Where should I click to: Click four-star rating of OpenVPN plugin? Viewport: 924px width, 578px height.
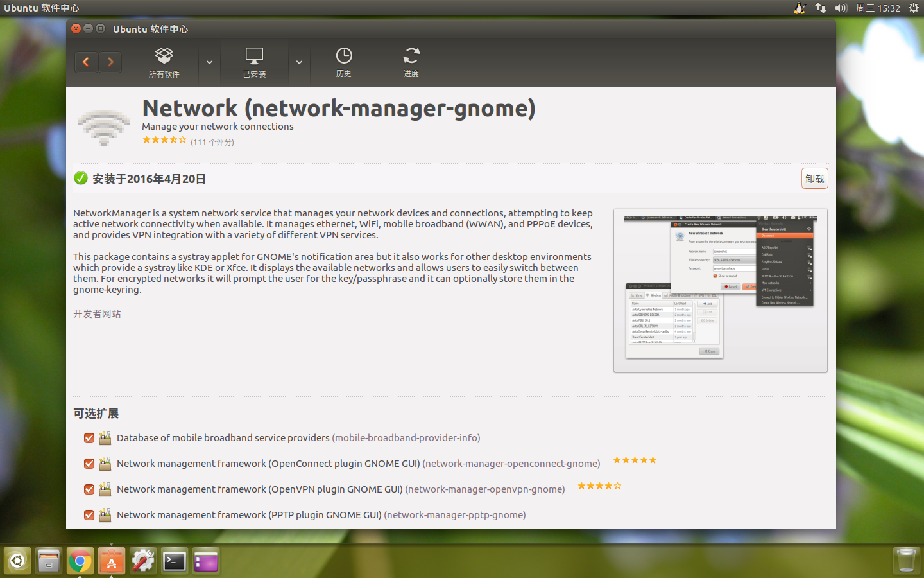[x=599, y=486]
